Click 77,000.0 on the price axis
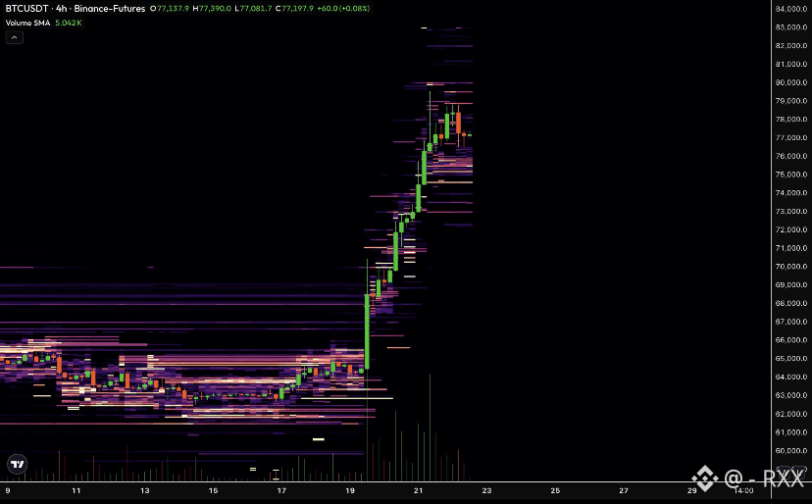812x504 pixels. tap(790, 138)
